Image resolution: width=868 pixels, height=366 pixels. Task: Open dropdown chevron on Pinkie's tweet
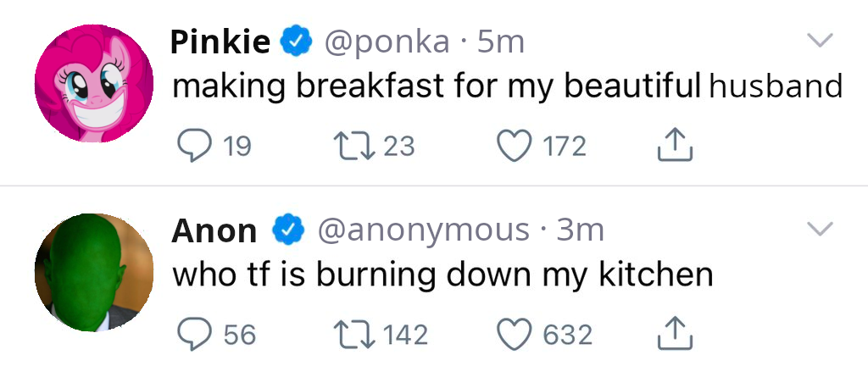pos(820,40)
